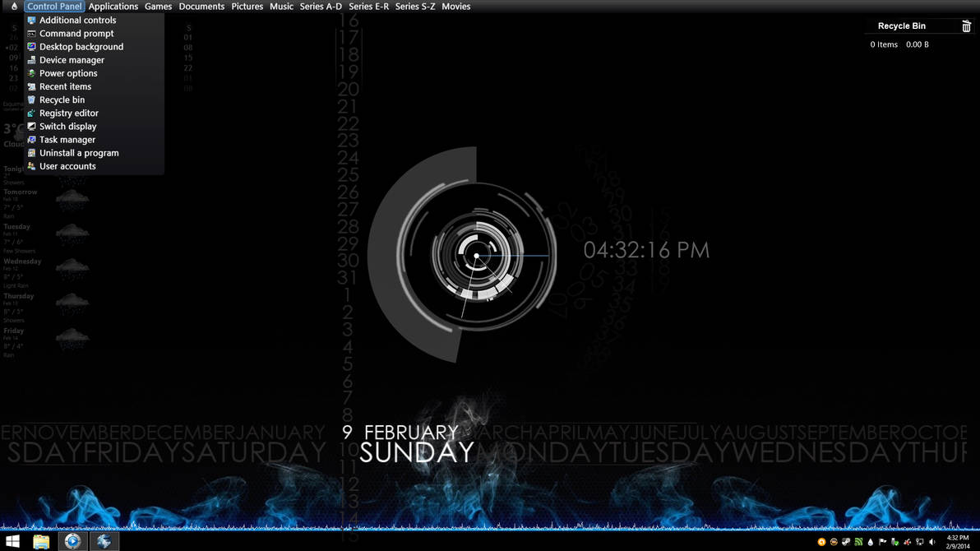Click the 04:32:16 PM digital clock text
The image size is (980, 551).
pos(646,250)
